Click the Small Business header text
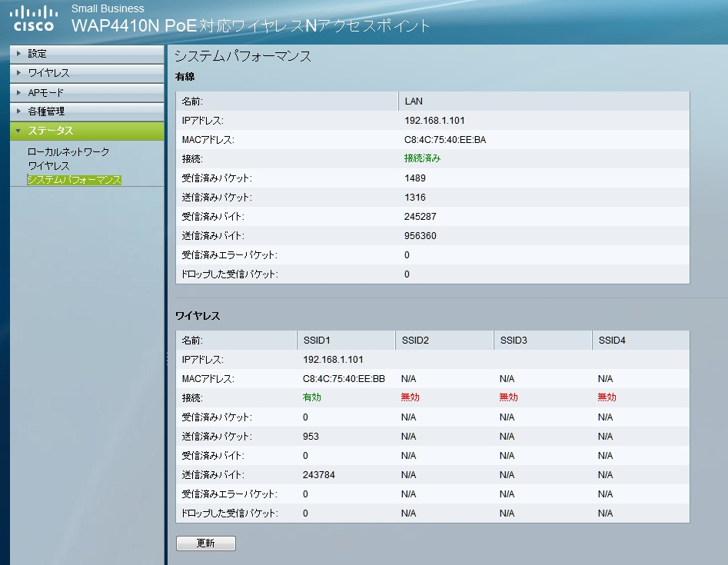728x565 pixels. [x=108, y=8]
